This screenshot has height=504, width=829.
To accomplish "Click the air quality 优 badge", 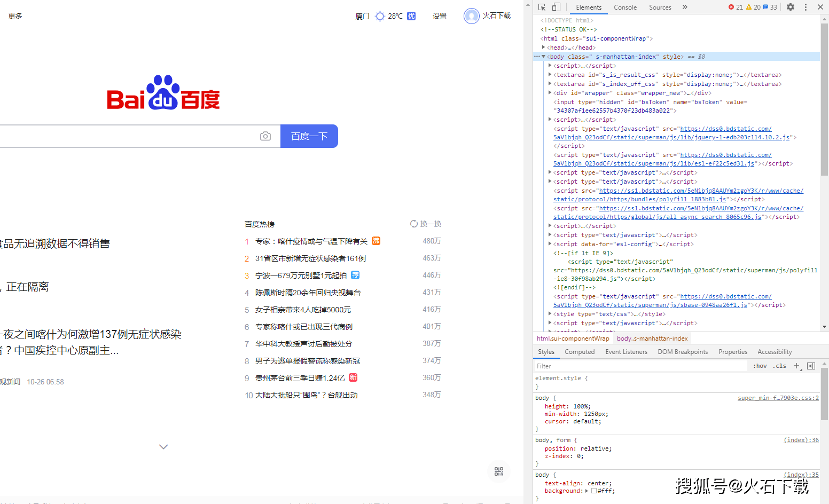I will (411, 16).
